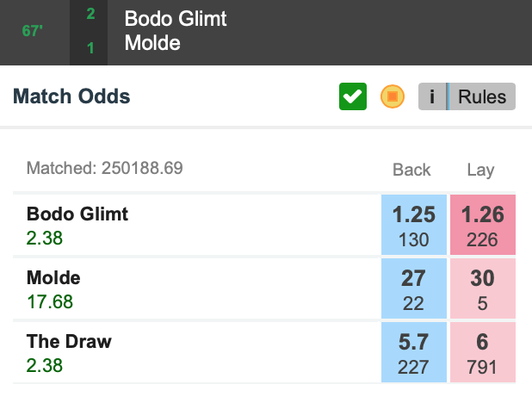The width and height of the screenshot is (532, 403).
Task: Click the Back column header
Action: (x=411, y=170)
